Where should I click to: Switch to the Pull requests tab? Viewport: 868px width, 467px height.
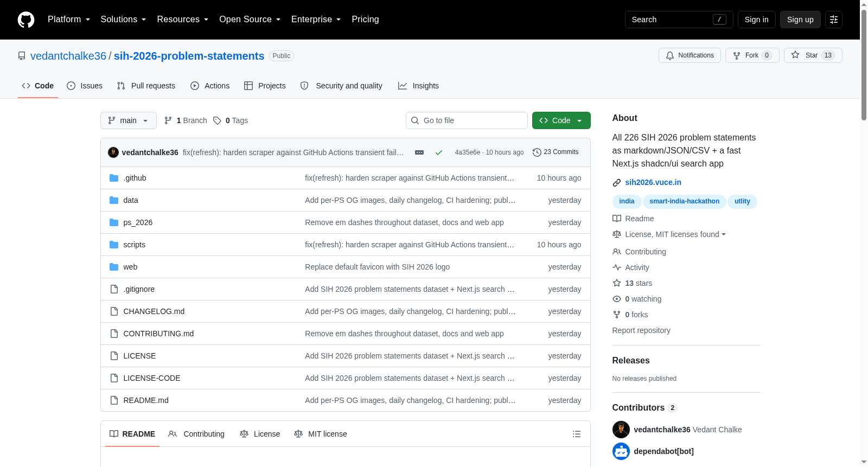click(146, 86)
